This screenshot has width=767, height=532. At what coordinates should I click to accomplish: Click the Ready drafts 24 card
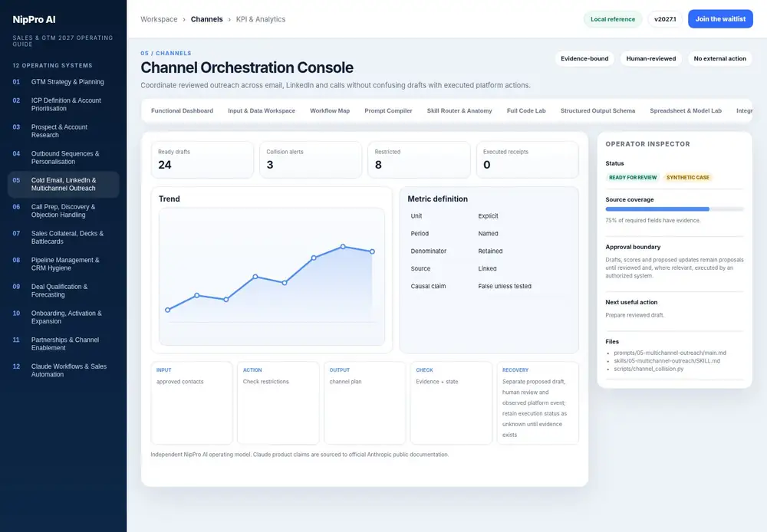202,160
